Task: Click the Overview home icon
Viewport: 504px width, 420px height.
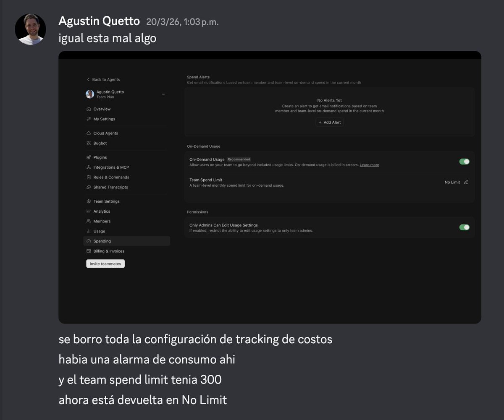Action: [89, 109]
